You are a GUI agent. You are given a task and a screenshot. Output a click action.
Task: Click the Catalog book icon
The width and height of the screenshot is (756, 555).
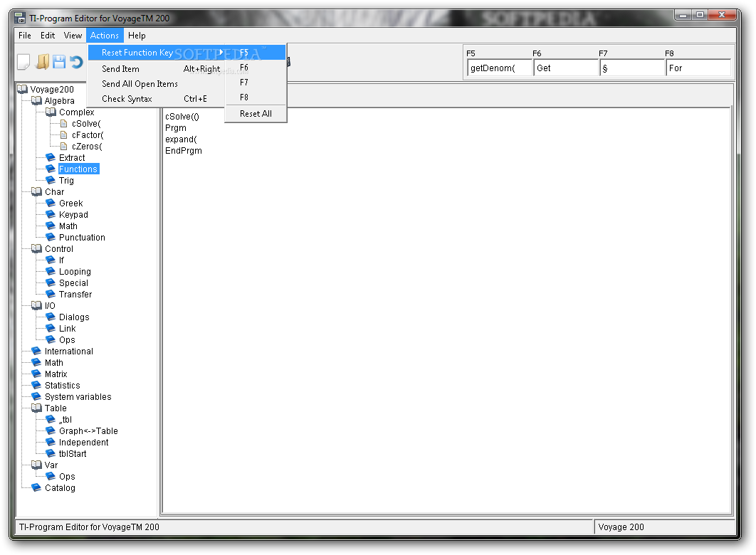pos(36,487)
